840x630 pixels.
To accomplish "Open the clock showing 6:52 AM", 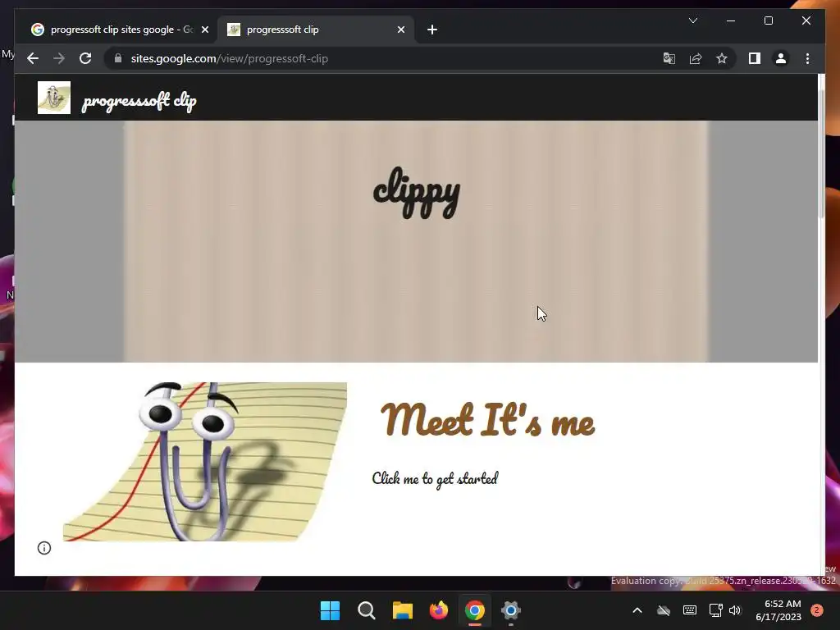I will (778, 610).
